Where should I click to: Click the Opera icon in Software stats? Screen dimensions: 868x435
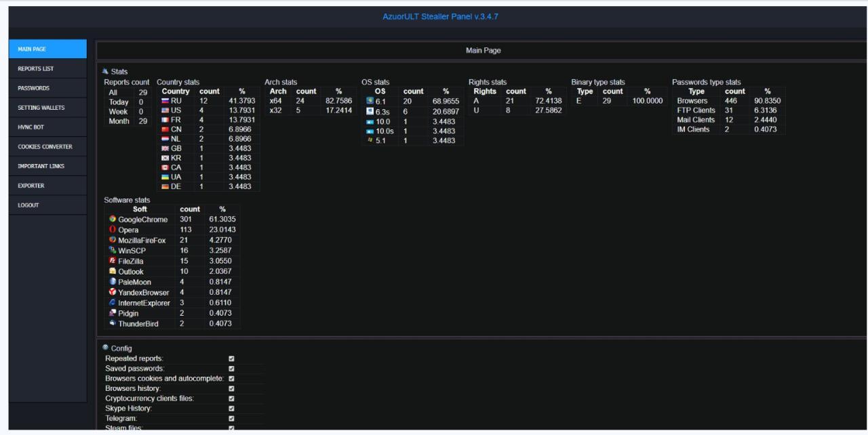pyautogui.click(x=113, y=230)
